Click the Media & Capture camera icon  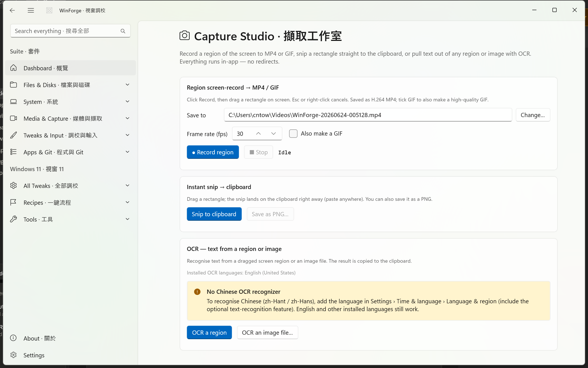(13, 118)
